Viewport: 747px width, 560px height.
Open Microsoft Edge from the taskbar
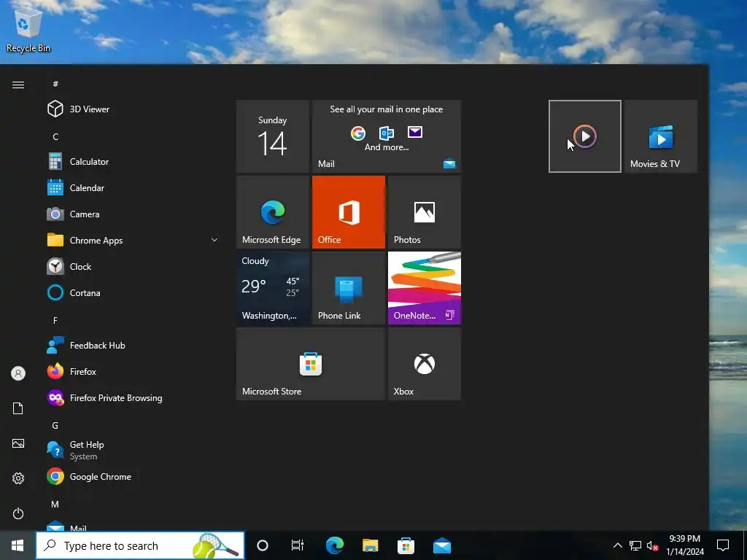point(335,545)
